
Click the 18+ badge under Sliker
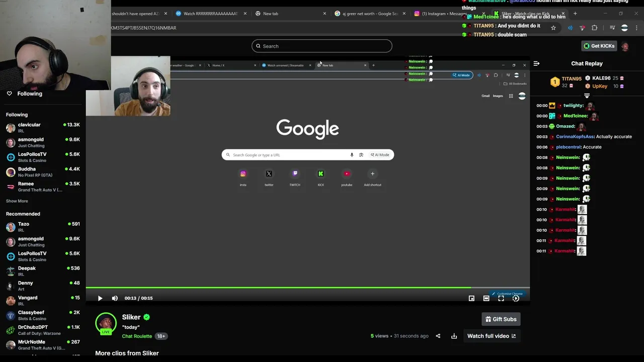(x=161, y=336)
